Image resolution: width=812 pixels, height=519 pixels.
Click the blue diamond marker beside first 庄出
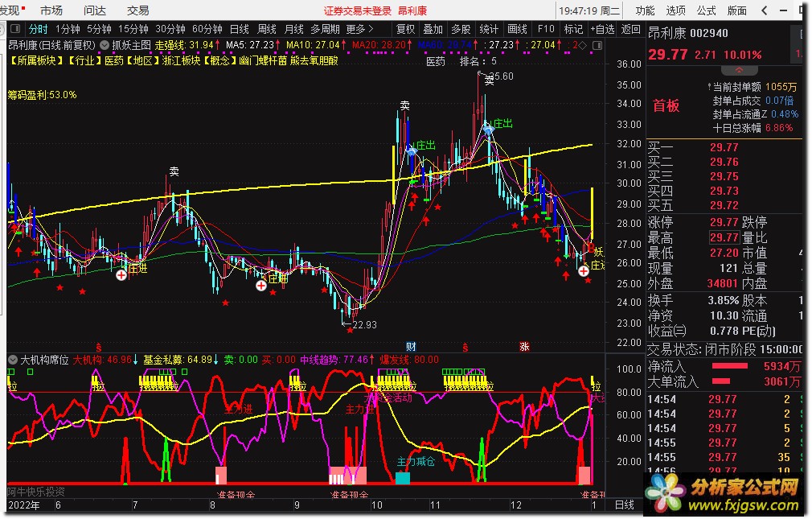(412, 151)
